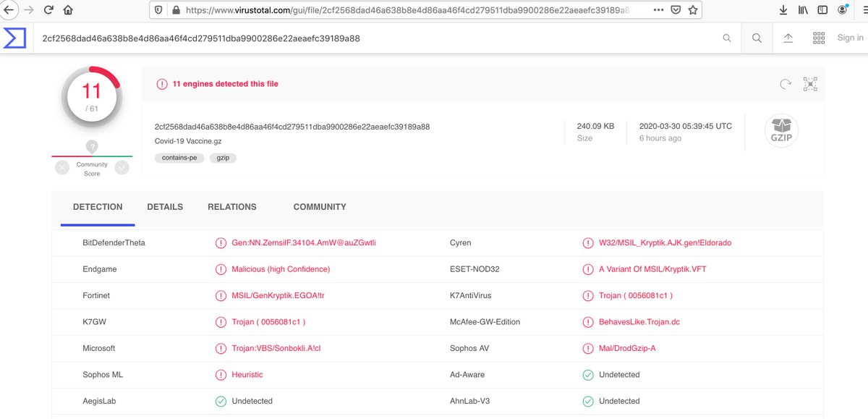Click the upload file icon

click(x=788, y=38)
